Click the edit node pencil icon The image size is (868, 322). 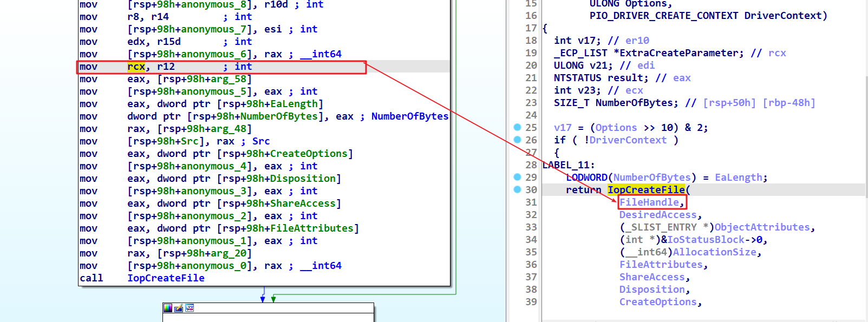pyautogui.click(x=179, y=308)
